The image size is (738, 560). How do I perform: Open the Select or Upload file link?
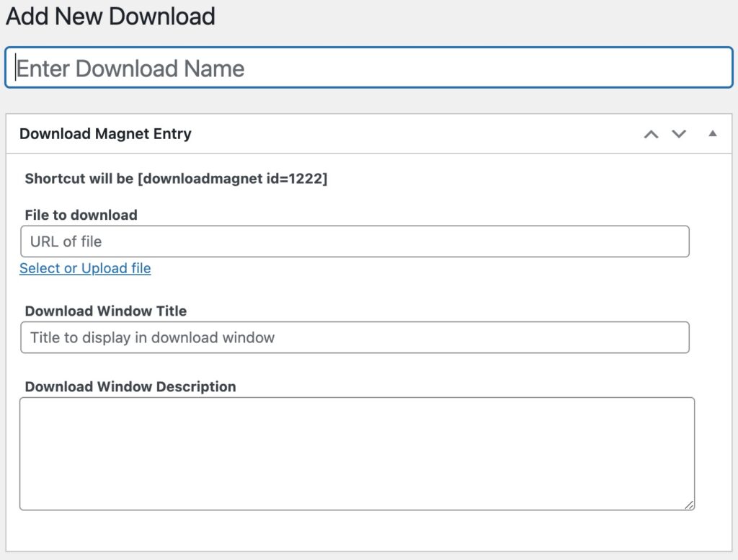85,268
